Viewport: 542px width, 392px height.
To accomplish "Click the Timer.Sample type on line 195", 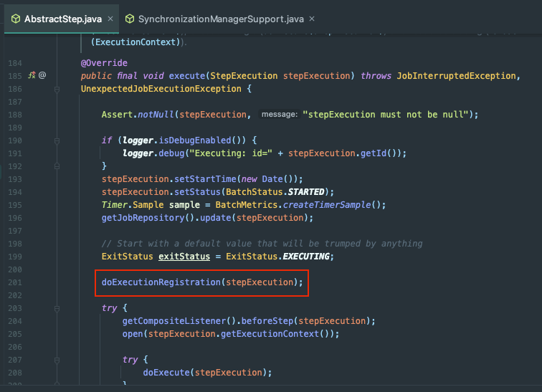I will pyautogui.click(x=133, y=205).
